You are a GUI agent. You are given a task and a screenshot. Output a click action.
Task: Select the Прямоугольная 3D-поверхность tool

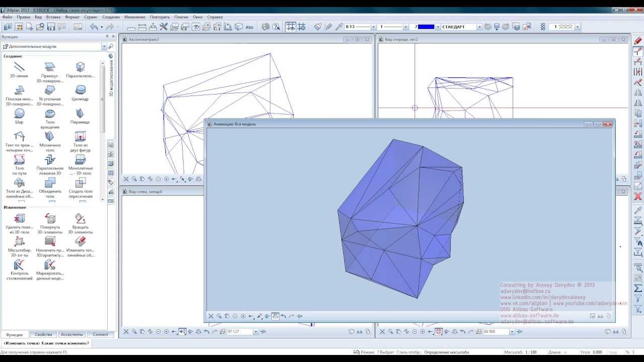pos(50,72)
